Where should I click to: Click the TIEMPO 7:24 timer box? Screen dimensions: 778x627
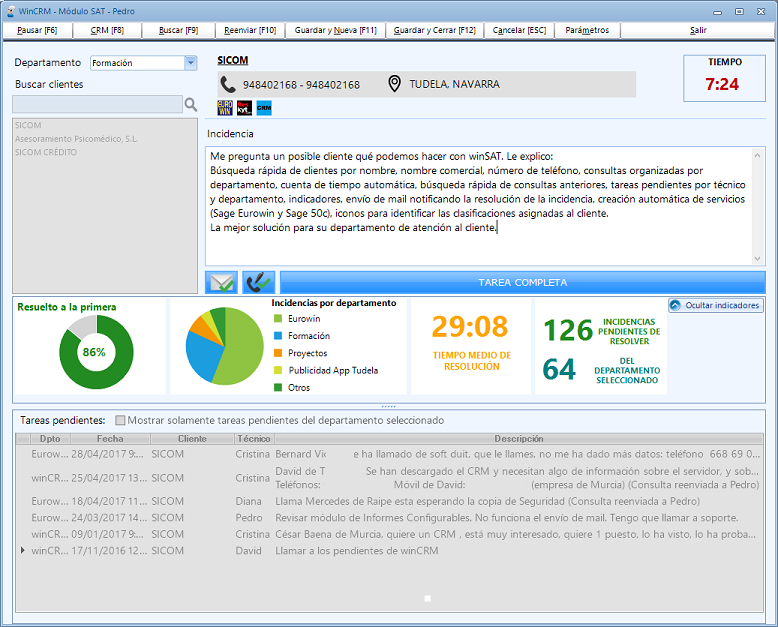(724, 78)
